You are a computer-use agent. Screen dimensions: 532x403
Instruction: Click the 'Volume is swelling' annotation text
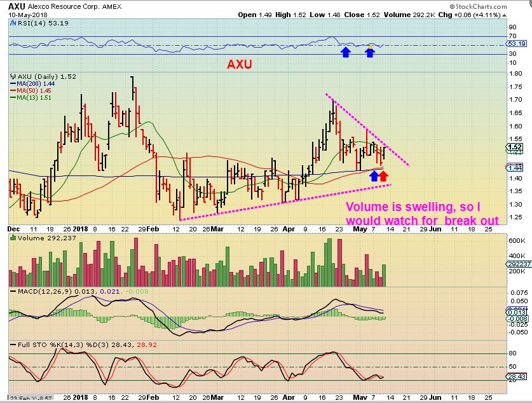click(x=422, y=214)
